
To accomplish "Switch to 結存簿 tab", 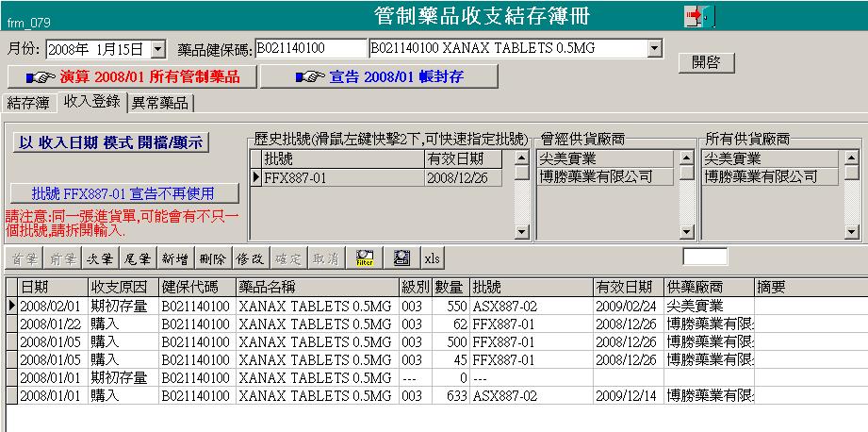I will [x=28, y=103].
